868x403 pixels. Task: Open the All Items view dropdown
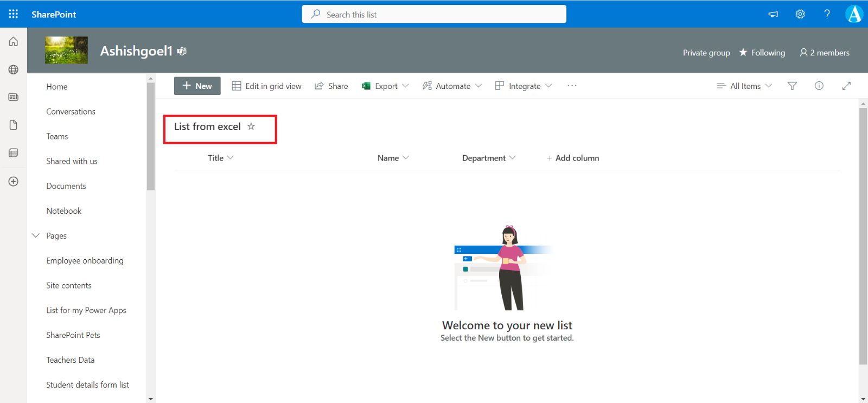click(744, 86)
